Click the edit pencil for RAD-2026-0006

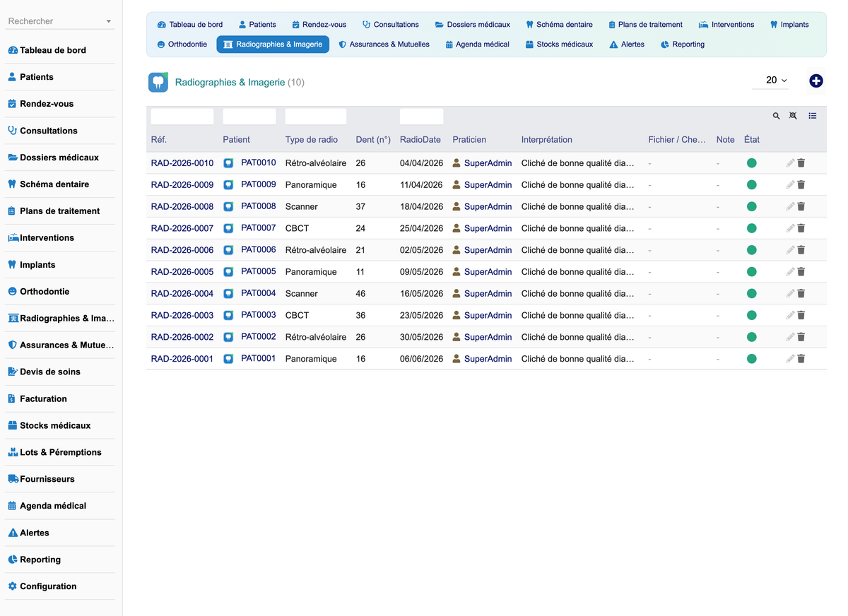[790, 250]
